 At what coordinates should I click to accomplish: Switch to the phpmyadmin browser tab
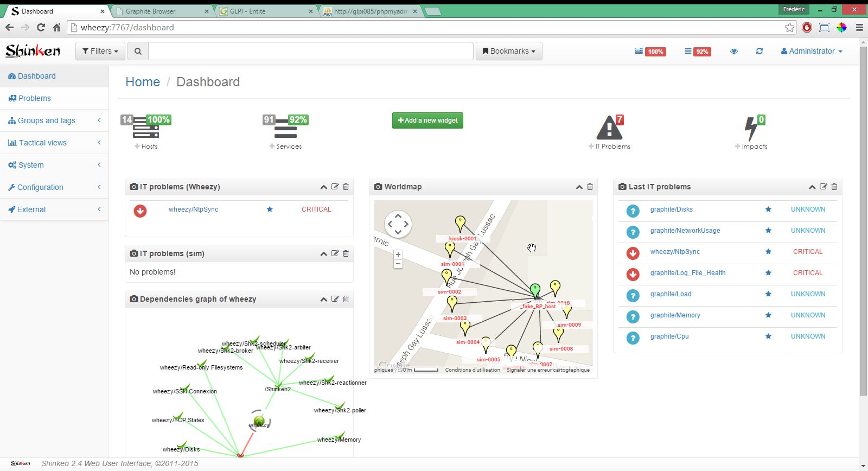click(371, 11)
